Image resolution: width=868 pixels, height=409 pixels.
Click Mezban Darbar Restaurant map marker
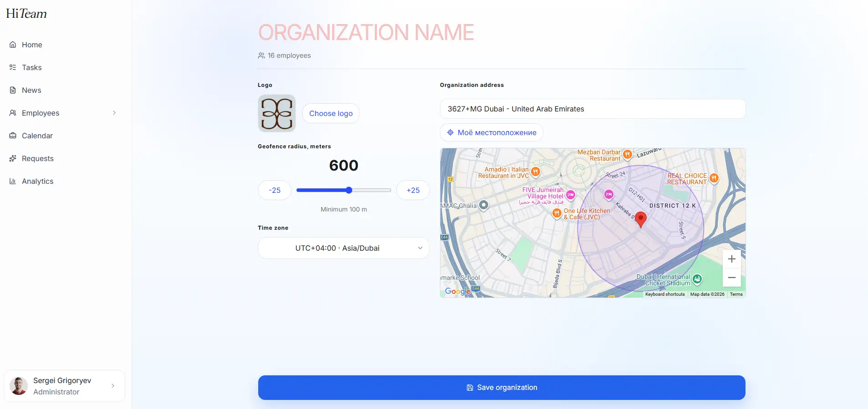tap(628, 155)
